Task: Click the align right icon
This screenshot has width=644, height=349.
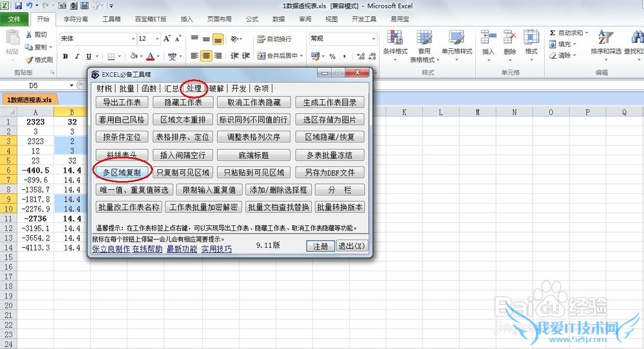Action: (218, 56)
